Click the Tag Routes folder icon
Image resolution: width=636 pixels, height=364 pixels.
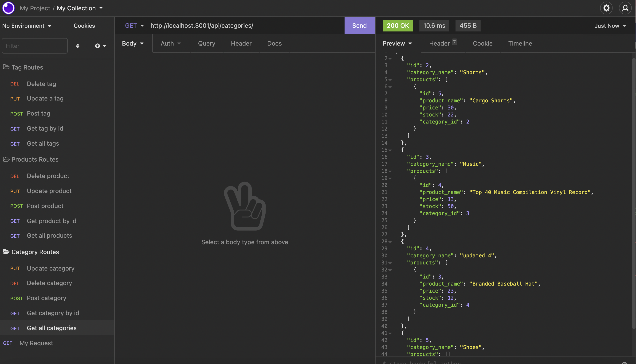pos(6,67)
